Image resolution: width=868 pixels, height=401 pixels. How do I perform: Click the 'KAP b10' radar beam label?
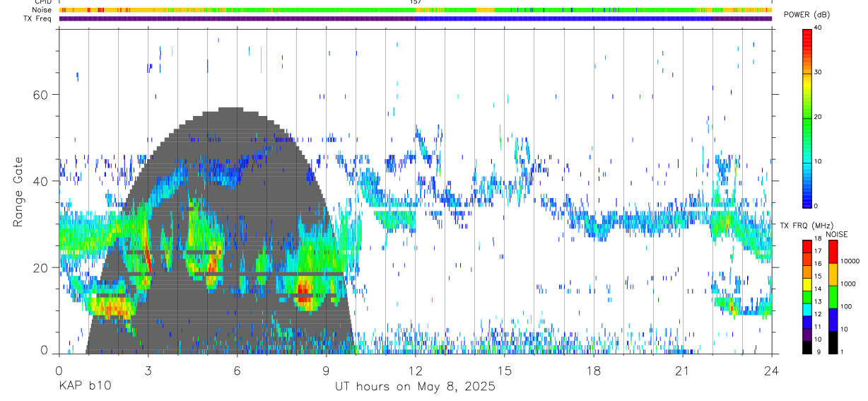[84, 387]
